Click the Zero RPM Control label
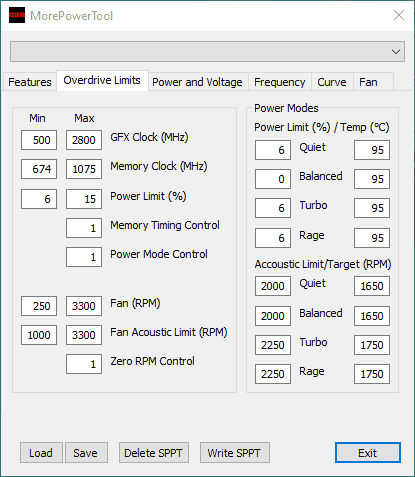 tap(152, 361)
